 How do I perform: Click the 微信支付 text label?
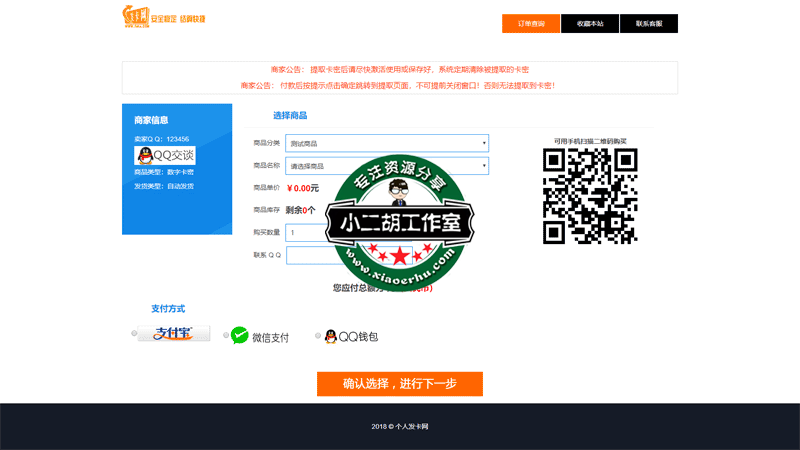tap(270, 337)
